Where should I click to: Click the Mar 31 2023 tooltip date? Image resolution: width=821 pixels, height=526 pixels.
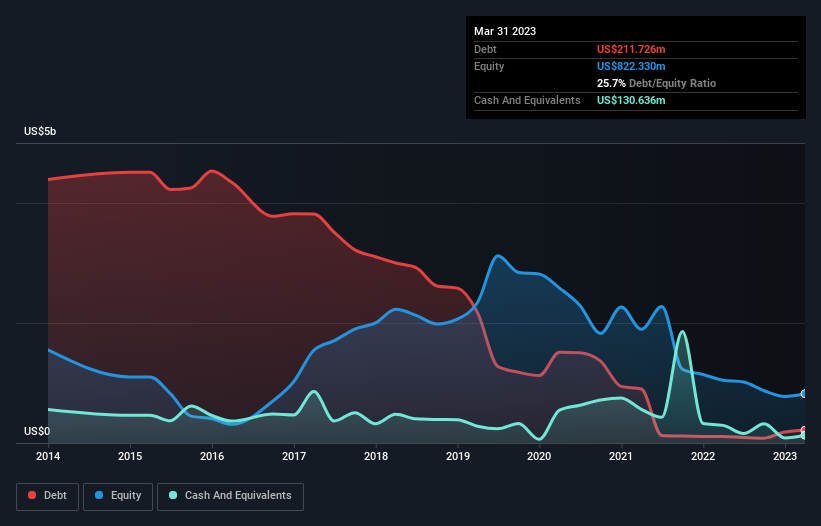point(505,31)
